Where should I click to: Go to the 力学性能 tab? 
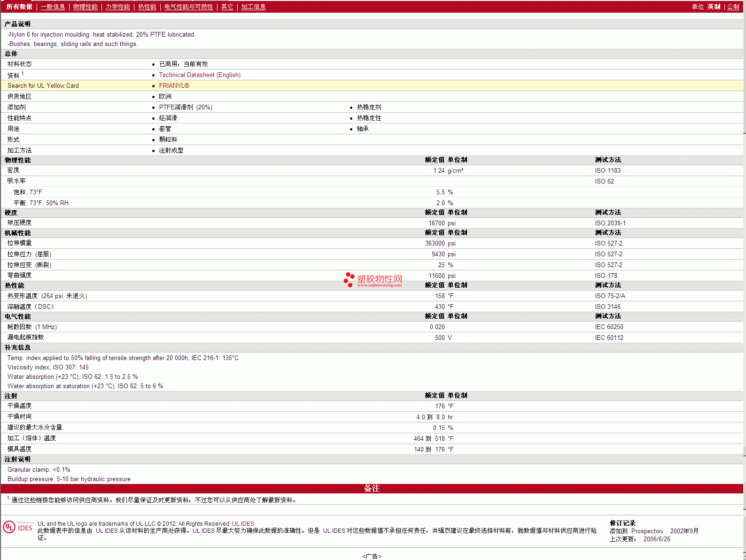point(117,7)
